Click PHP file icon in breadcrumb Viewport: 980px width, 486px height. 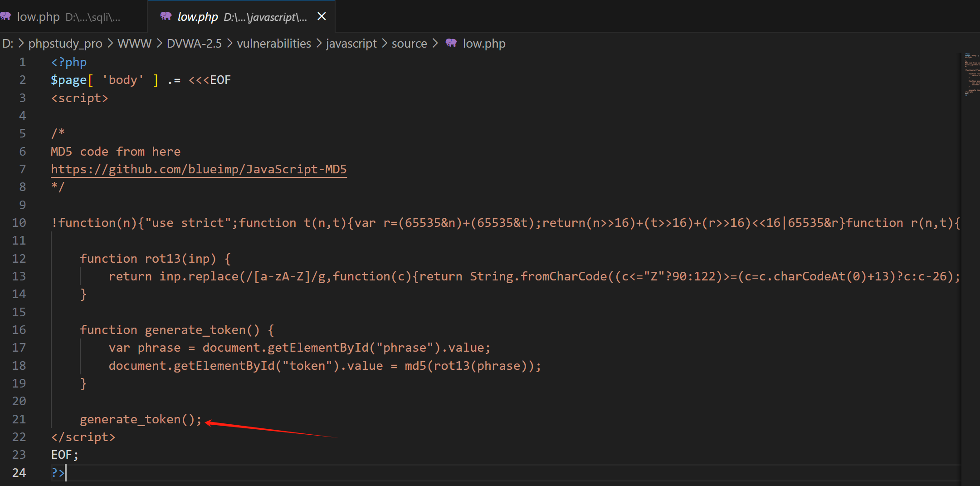click(x=451, y=43)
